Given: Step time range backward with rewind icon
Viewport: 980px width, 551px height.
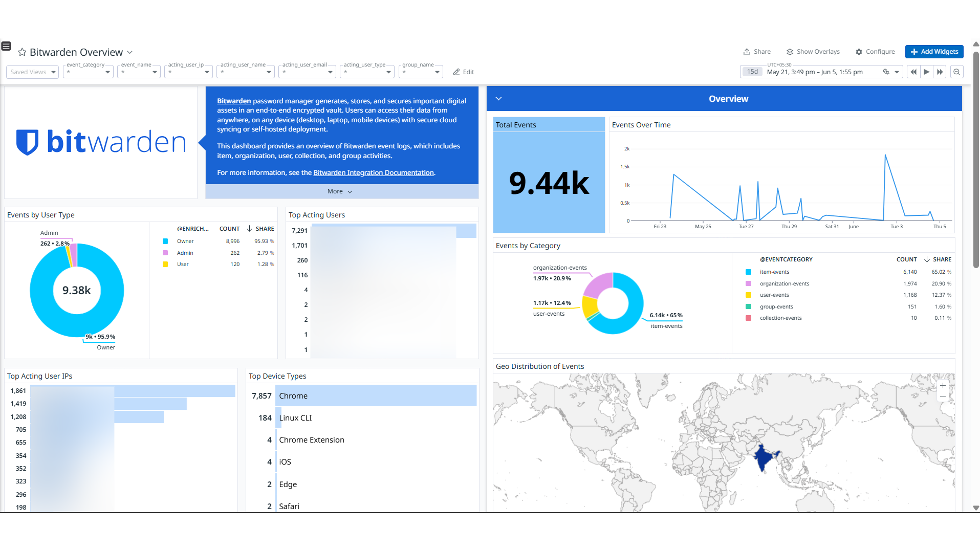Looking at the screenshot, I should tap(913, 72).
